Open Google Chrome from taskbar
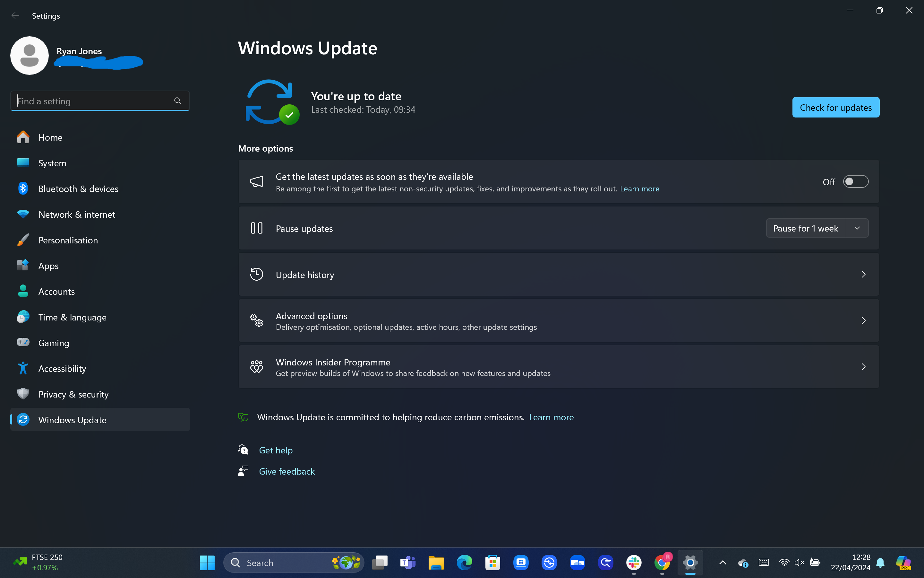This screenshot has height=578, width=924. click(x=662, y=563)
